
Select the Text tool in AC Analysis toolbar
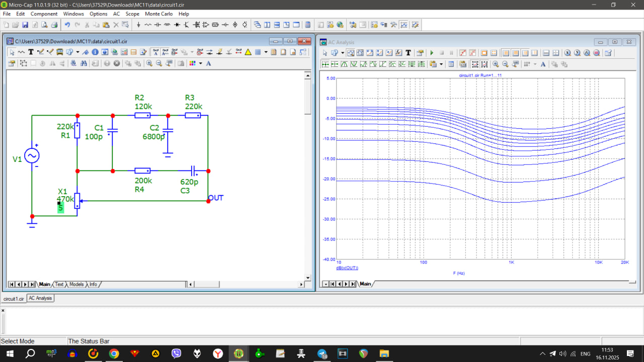pyautogui.click(x=408, y=53)
